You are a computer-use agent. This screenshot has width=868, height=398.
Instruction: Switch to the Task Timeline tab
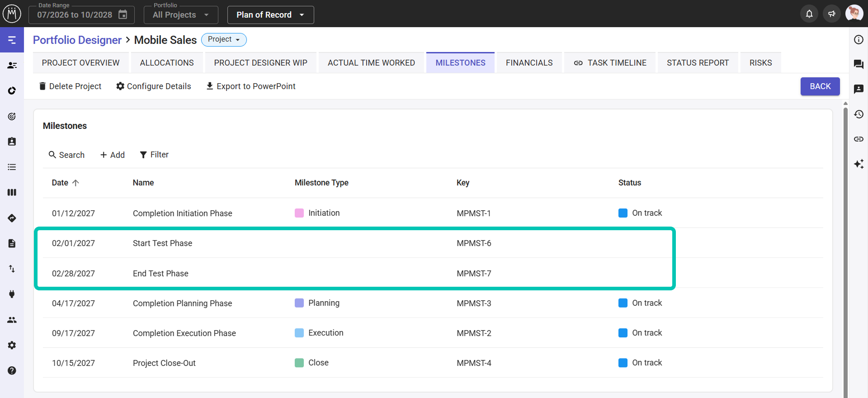610,63
